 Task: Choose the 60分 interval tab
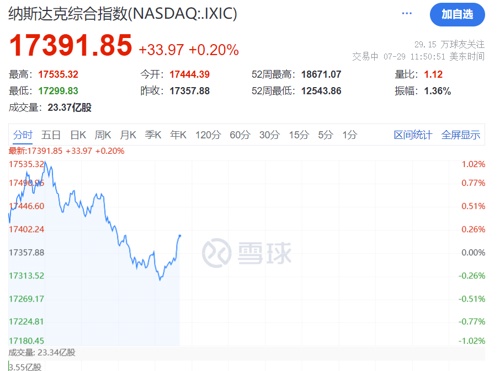click(240, 135)
